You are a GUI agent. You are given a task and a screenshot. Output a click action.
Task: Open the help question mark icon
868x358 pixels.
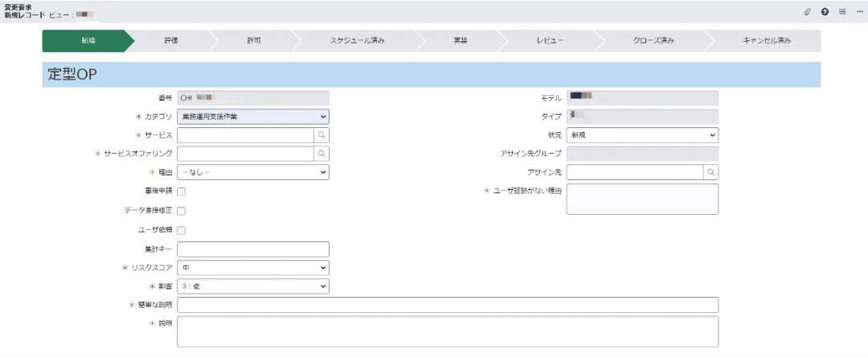pyautogui.click(x=825, y=11)
